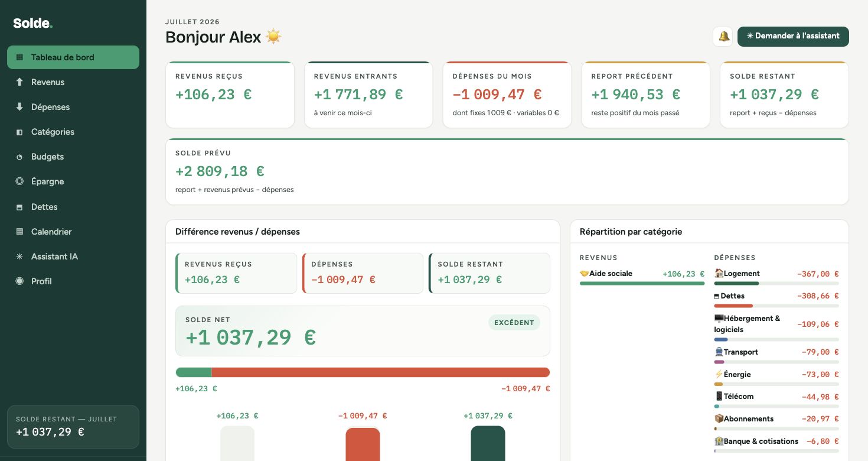Click the Dépenses du mois card

pyautogui.click(x=507, y=95)
